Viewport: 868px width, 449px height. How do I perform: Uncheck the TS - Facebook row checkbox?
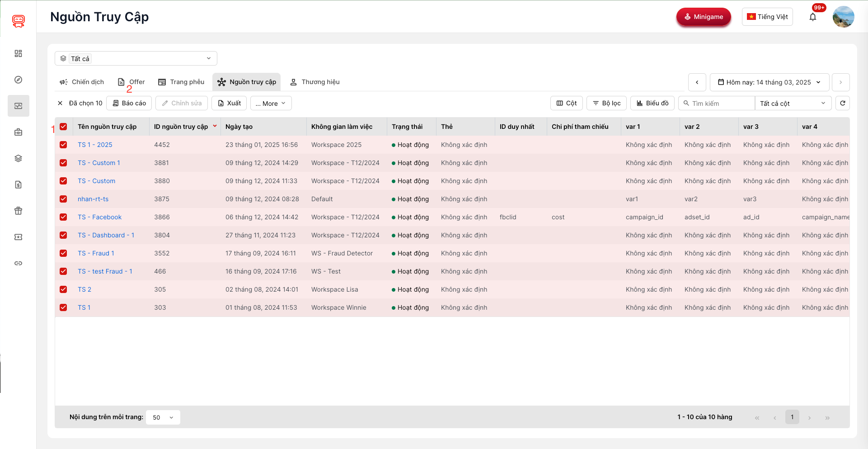point(63,217)
